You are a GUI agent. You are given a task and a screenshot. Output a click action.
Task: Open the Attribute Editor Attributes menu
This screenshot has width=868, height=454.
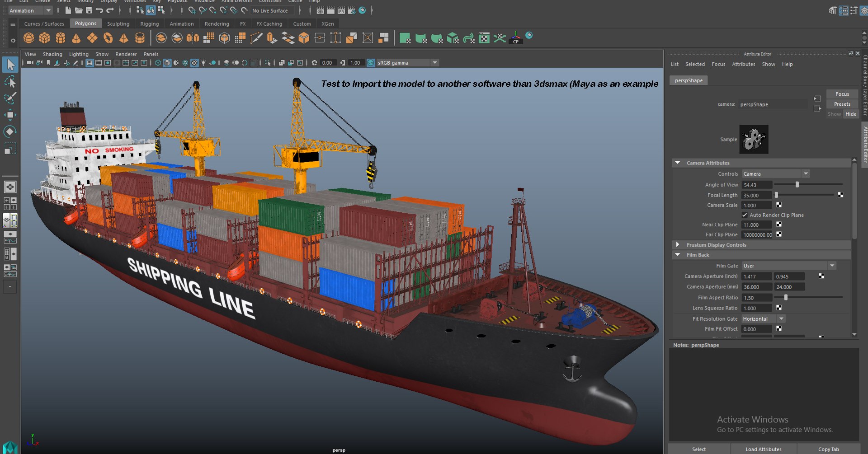[x=744, y=64]
